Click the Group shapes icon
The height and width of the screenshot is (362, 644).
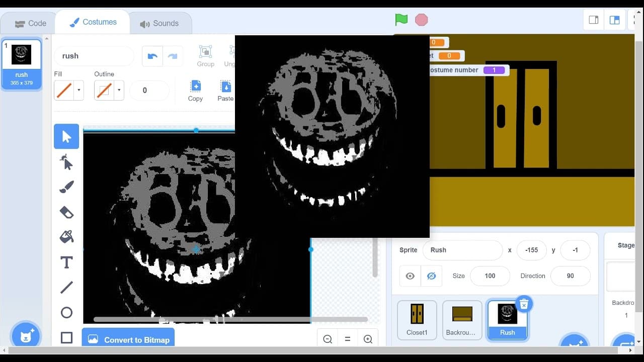pyautogui.click(x=205, y=51)
